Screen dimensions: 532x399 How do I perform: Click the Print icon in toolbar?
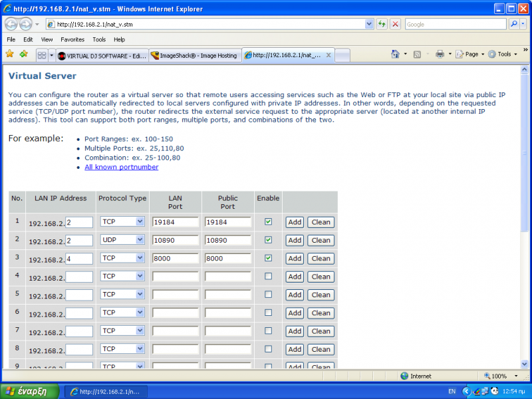coord(440,55)
